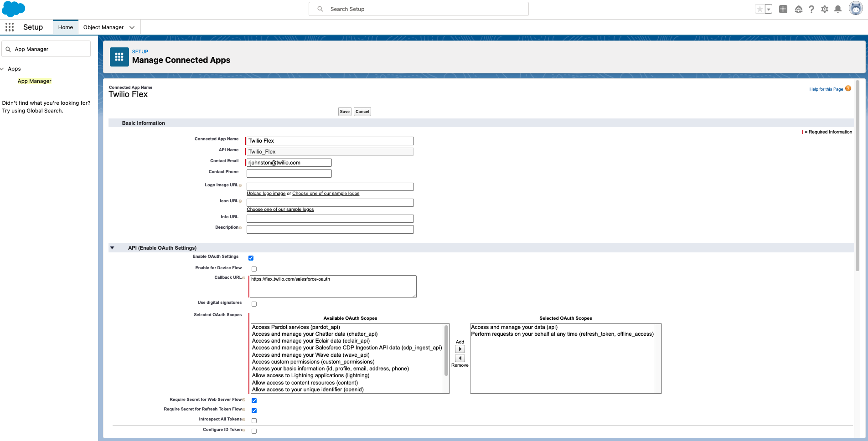Click the search icon in Quick Find box
Viewport: 868px width, 441px height.
[8, 49]
